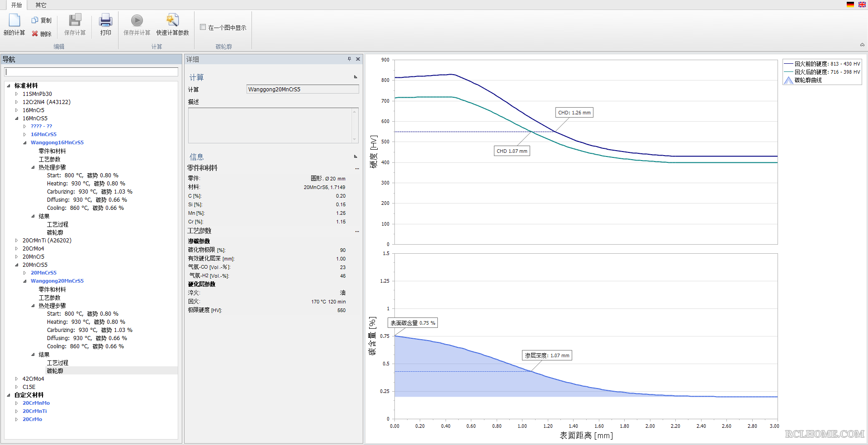Image resolution: width=868 pixels, height=445 pixels.
Task: Open the 16MnCrS5 blue calculation link
Action: tap(43, 134)
